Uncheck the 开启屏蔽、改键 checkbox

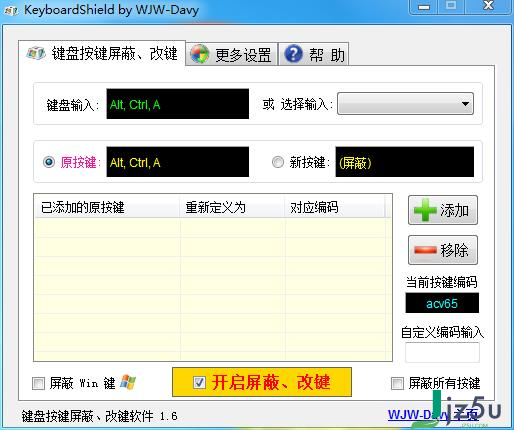point(199,382)
